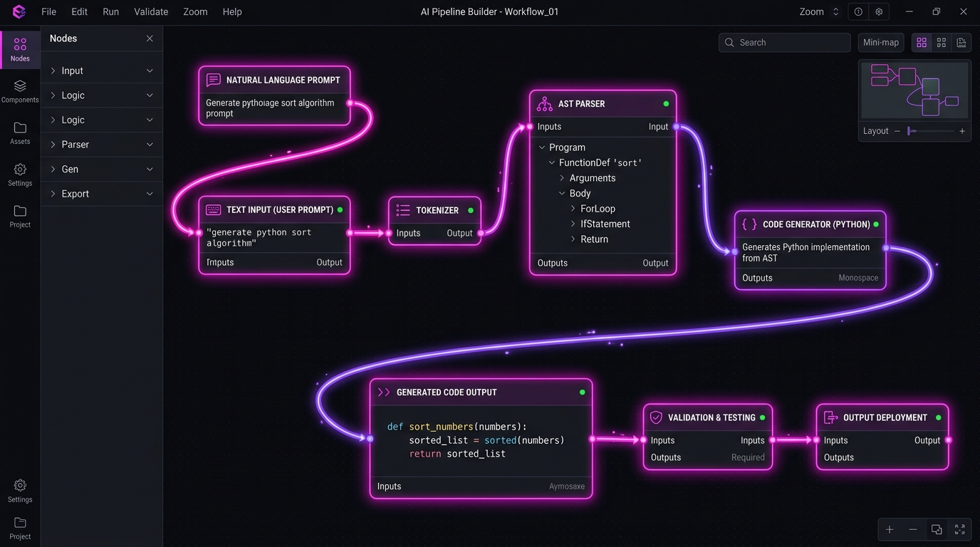Image resolution: width=980 pixels, height=547 pixels.
Task: Click the 'Generates Python implementation from AST' description
Action: tap(806, 253)
